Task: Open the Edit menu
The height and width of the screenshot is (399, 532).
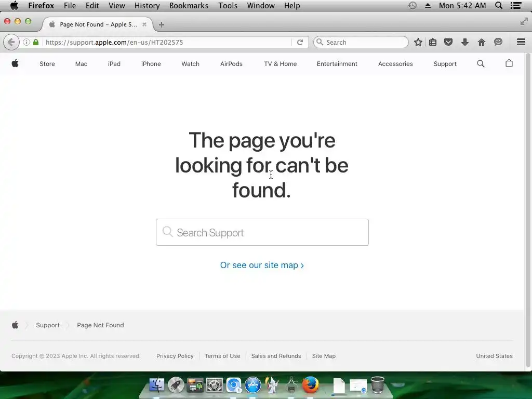Action: point(92,6)
